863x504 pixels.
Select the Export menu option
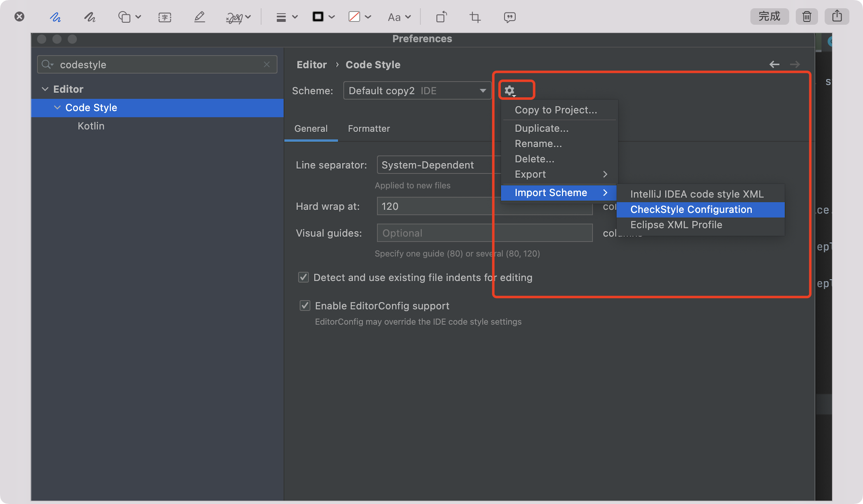click(x=530, y=174)
